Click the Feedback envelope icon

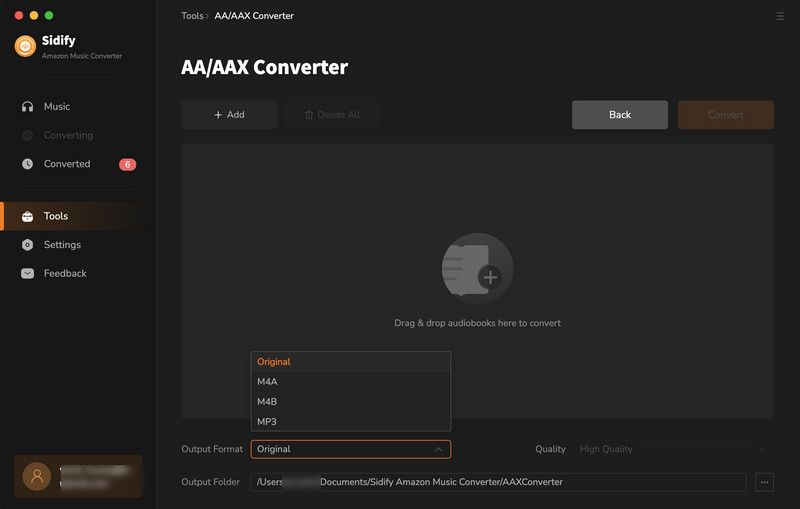pyautogui.click(x=28, y=273)
